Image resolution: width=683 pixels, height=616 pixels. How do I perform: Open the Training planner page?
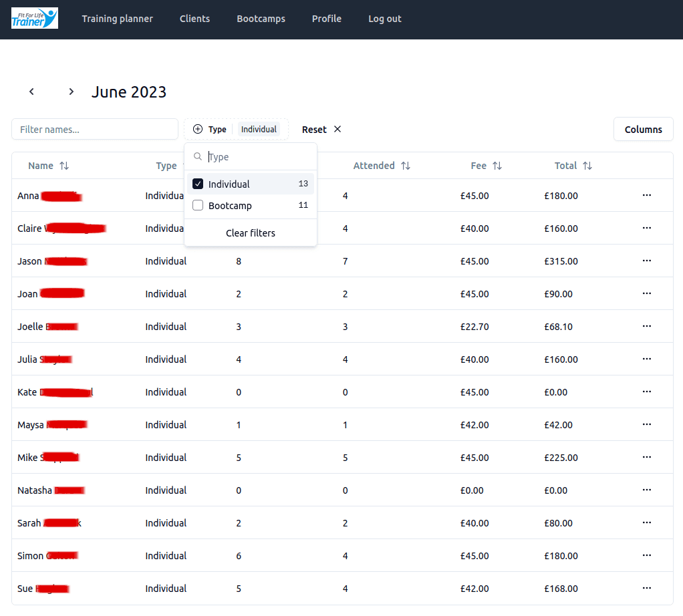[x=117, y=19]
